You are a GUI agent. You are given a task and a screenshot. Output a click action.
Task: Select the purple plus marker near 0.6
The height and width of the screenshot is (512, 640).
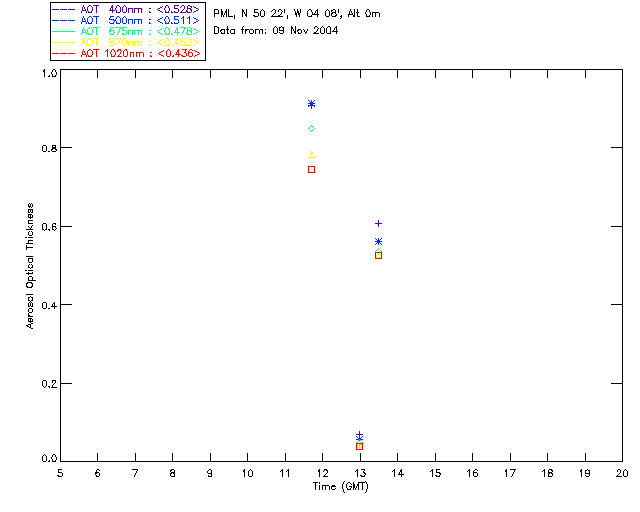coord(378,223)
